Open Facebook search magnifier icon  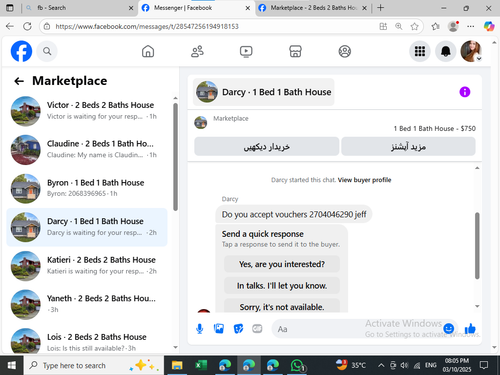(x=47, y=51)
